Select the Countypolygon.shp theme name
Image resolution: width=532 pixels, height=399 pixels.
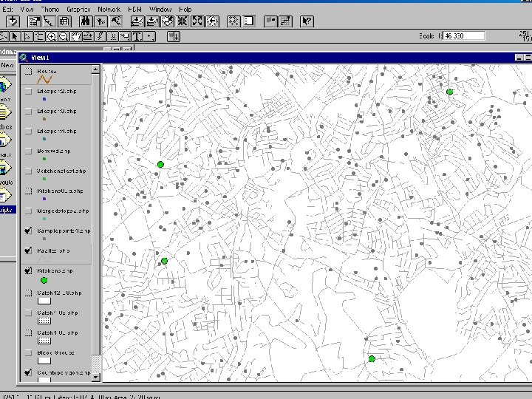tap(64, 372)
